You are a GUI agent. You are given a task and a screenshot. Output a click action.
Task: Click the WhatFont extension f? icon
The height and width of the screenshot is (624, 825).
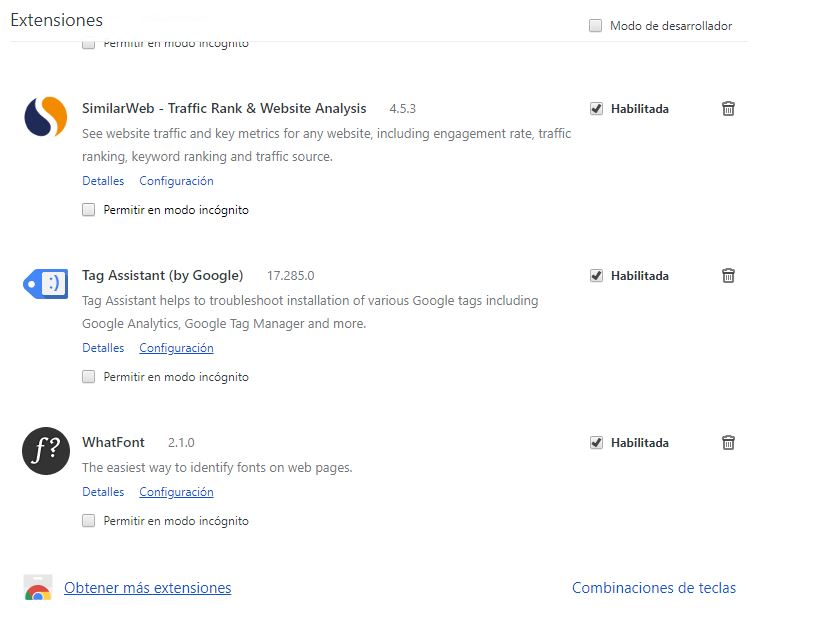coord(46,451)
